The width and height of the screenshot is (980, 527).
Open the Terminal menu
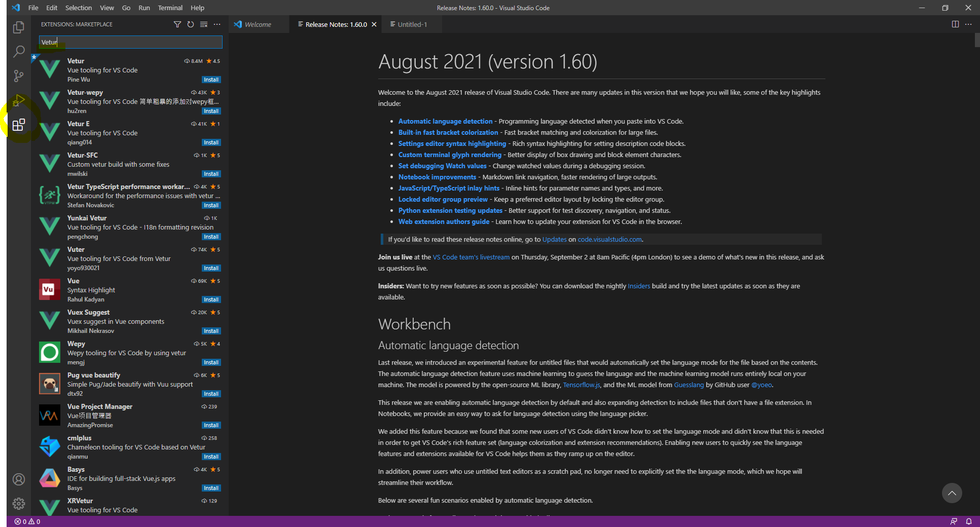click(170, 8)
